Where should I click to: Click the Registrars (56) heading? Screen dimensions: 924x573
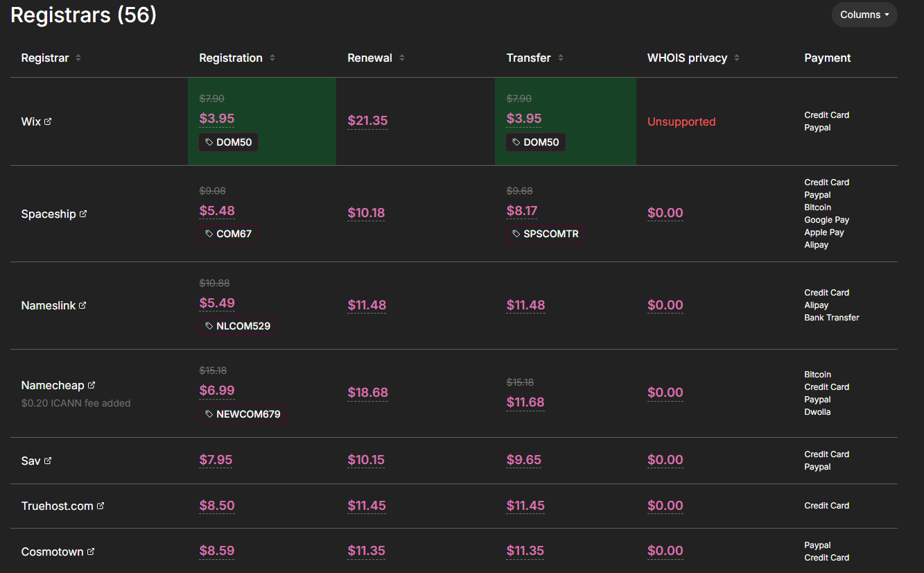(x=84, y=15)
